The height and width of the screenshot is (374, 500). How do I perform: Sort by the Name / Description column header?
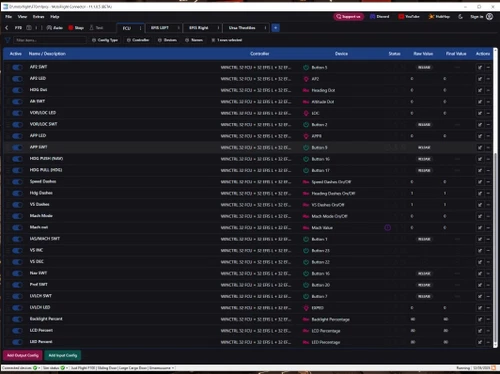[47, 54]
